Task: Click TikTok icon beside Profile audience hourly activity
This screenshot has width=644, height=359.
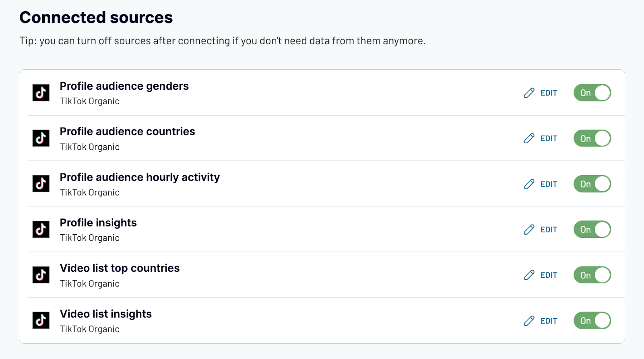Action: [41, 184]
